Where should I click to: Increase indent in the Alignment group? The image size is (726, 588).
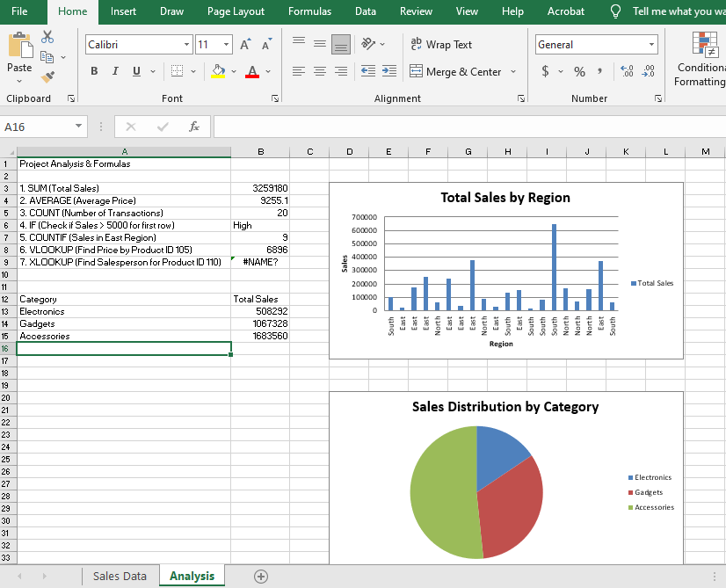(x=388, y=71)
